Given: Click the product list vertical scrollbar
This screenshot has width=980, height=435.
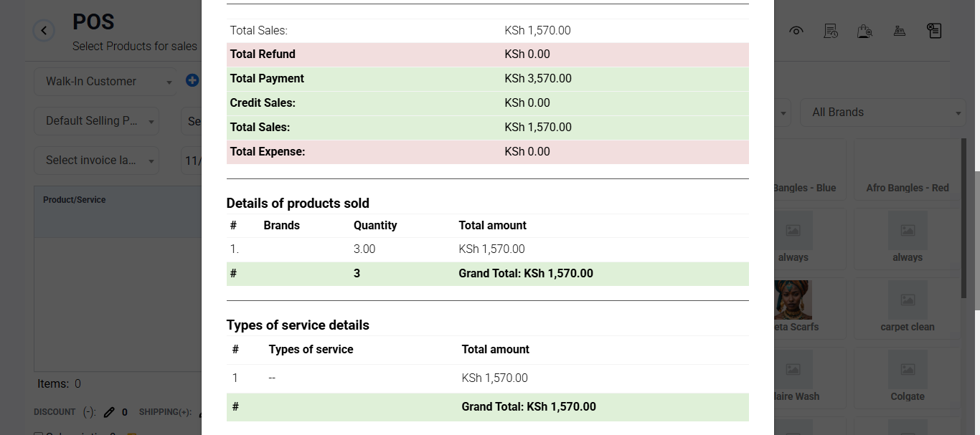Looking at the screenshot, I should pyautogui.click(x=964, y=219).
